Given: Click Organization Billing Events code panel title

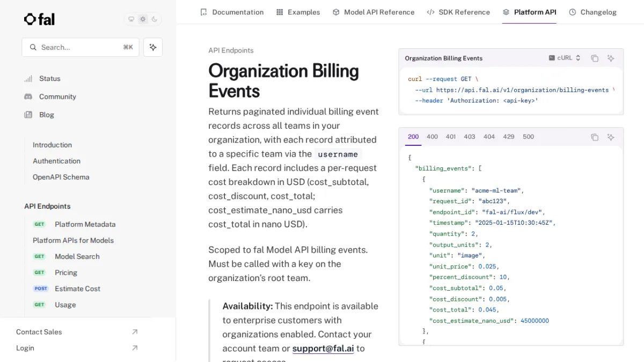Looking at the screenshot, I should pos(444,58).
